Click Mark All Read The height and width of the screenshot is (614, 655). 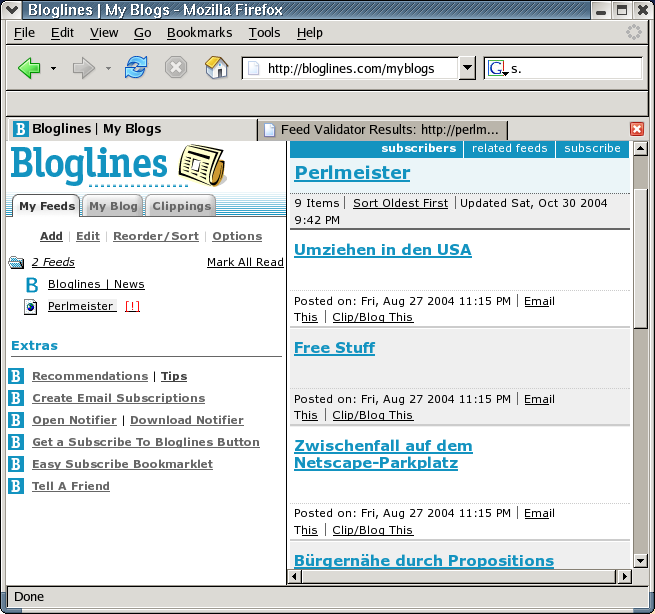point(245,262)
